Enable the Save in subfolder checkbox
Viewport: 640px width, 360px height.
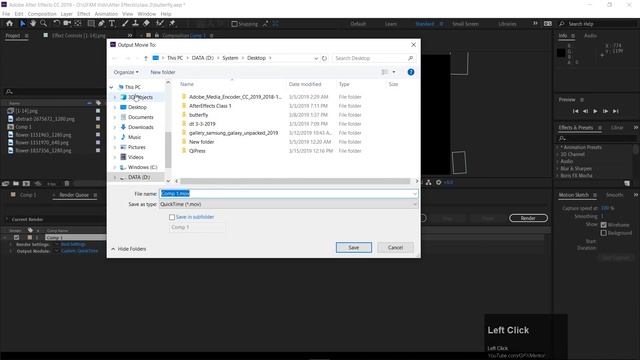point(172,217)
